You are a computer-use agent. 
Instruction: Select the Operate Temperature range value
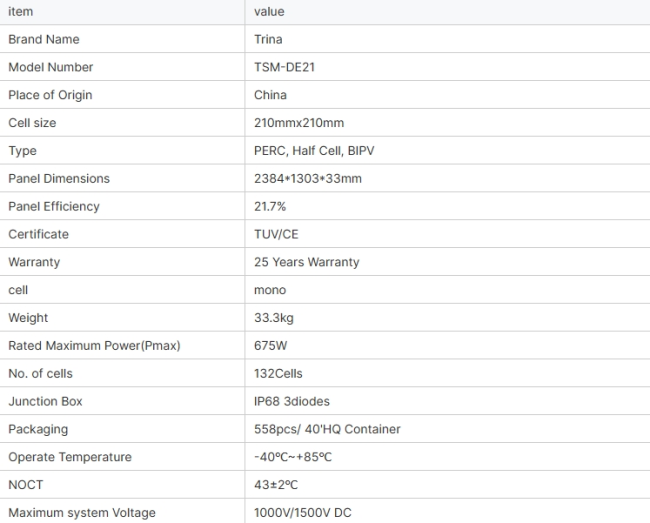pyautogui.click(x=293, y=457)
